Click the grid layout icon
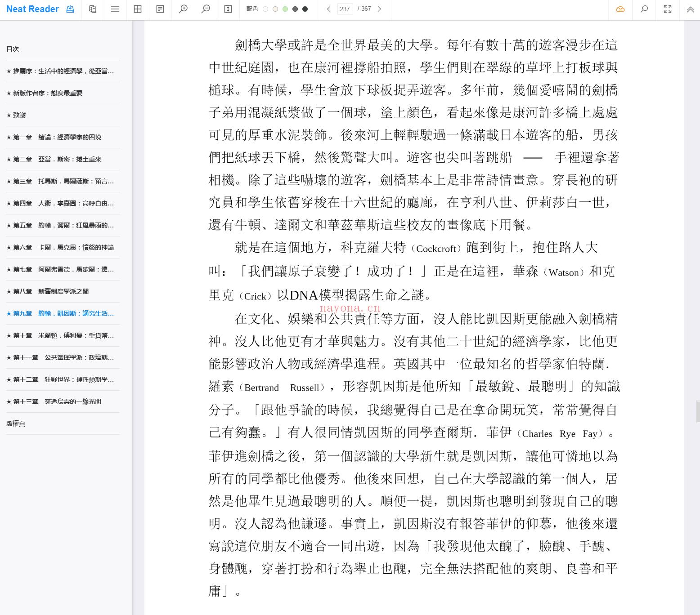Viewport: 700px width, 615px height. click(138, 9)
